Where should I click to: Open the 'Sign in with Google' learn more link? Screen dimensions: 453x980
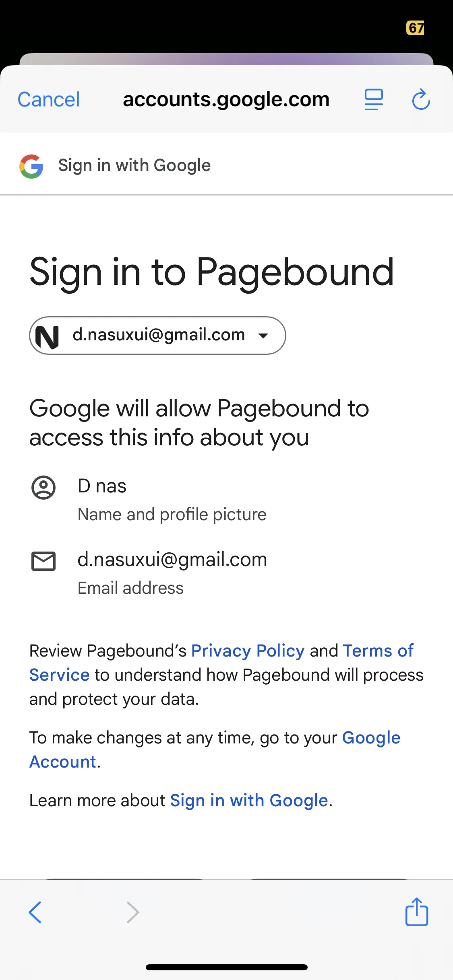click(x=249, y=801)
